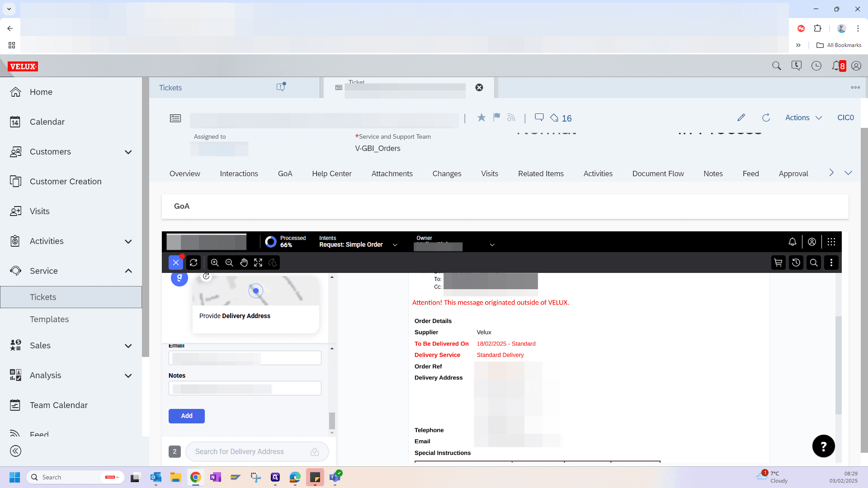Expand the Sales menu

pyautogui.click(x=128, y=346)
